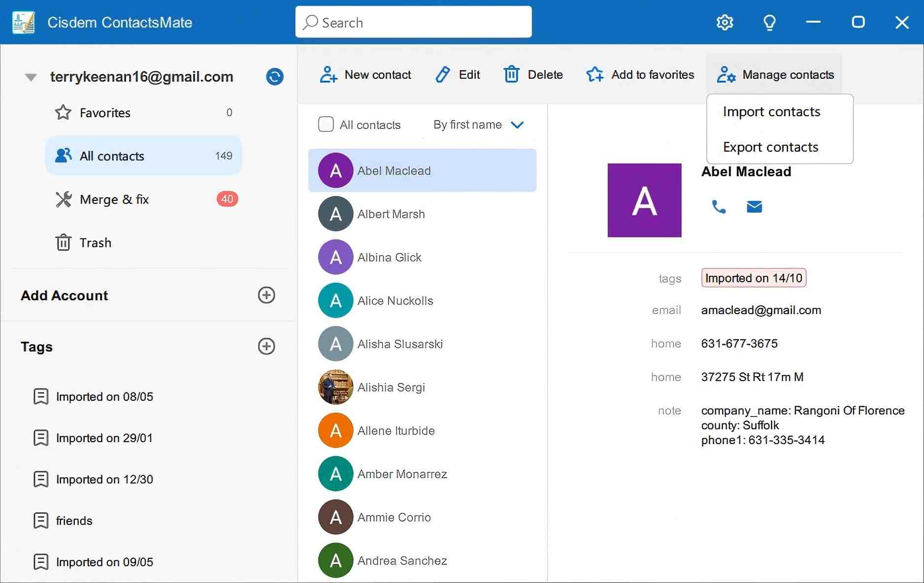Add contact to favorites via star icon
The height and width of the screenshot is (583, 924).
coord(594,74)
